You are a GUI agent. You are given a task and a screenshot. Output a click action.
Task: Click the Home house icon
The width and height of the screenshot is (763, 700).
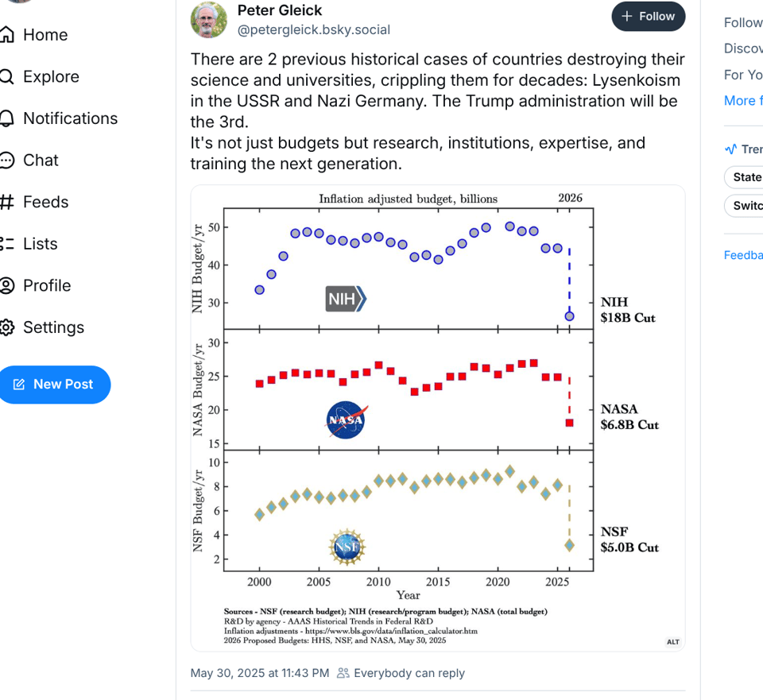(7, 35)
